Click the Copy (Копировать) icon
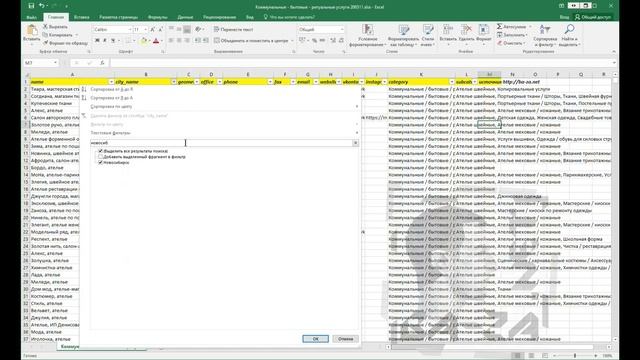This screenshot has width=640, height=360. (x=46, y=35)
